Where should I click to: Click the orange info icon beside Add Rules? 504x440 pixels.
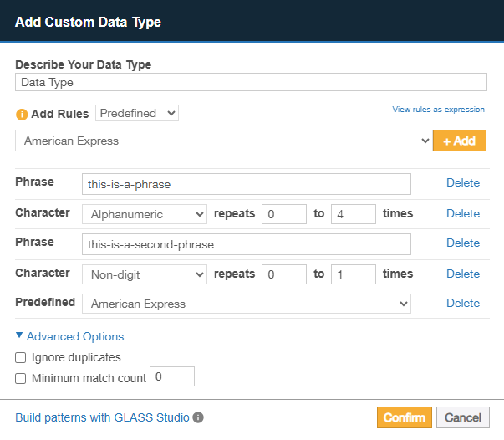pos(22,114)
